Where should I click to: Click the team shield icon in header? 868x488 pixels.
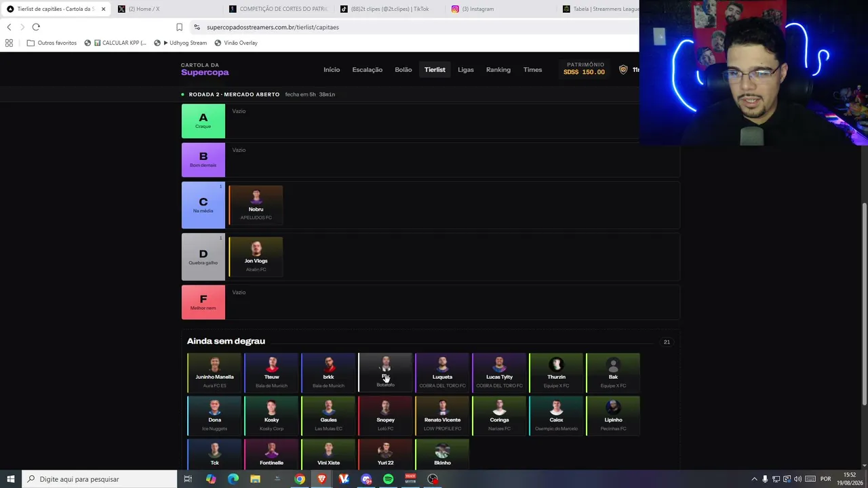[x=623, y=70]
